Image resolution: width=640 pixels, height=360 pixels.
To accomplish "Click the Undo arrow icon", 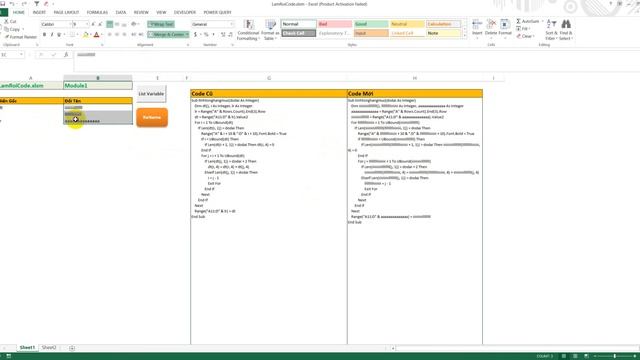I will (x=12, y=4).
